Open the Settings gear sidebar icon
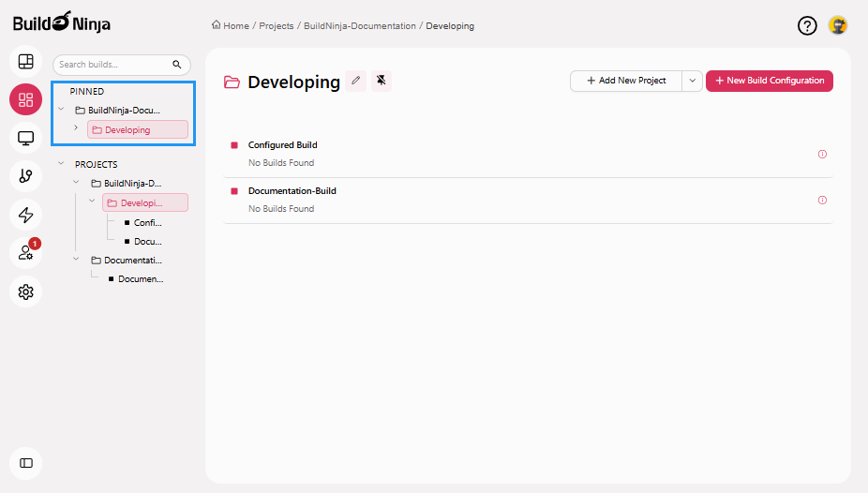This screenshot has width=868, height=493. tap(25, 291)
